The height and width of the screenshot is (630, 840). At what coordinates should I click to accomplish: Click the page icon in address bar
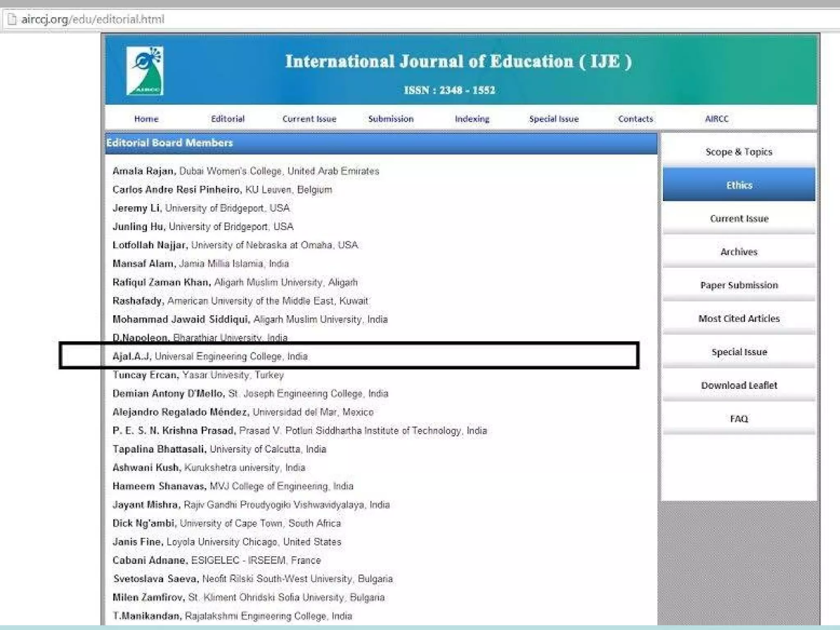tap(12, 19)
